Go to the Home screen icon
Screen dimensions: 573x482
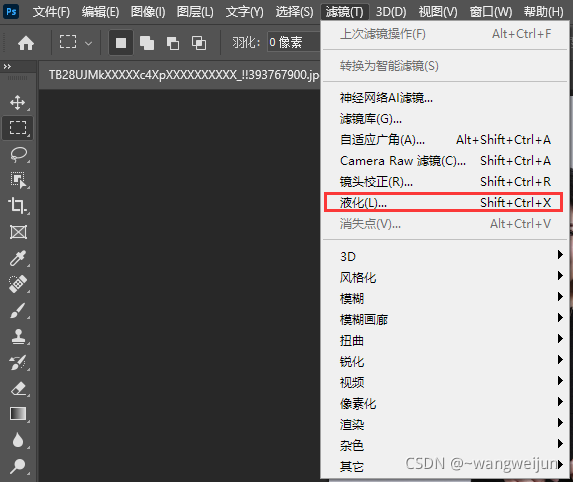coord(26,43)
